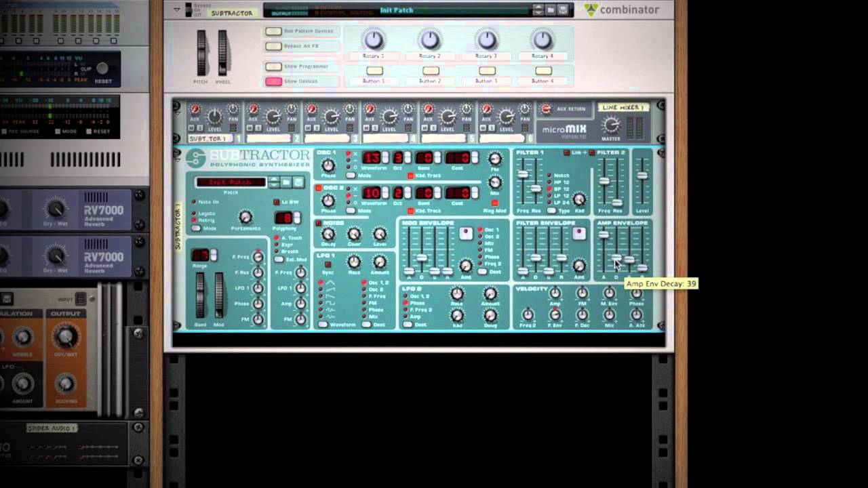Click Ext. Mod source selector button
This screenshot has width=868, height=488.
point(279,260)
